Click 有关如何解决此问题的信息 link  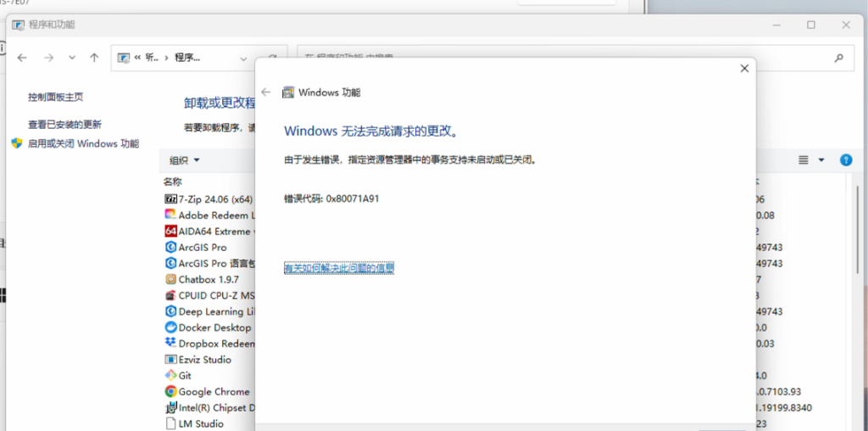[339, 268]
